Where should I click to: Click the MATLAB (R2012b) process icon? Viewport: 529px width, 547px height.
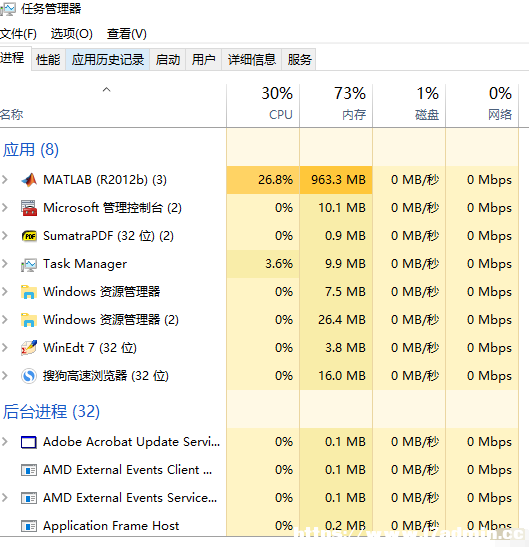[x=29, y=180]
